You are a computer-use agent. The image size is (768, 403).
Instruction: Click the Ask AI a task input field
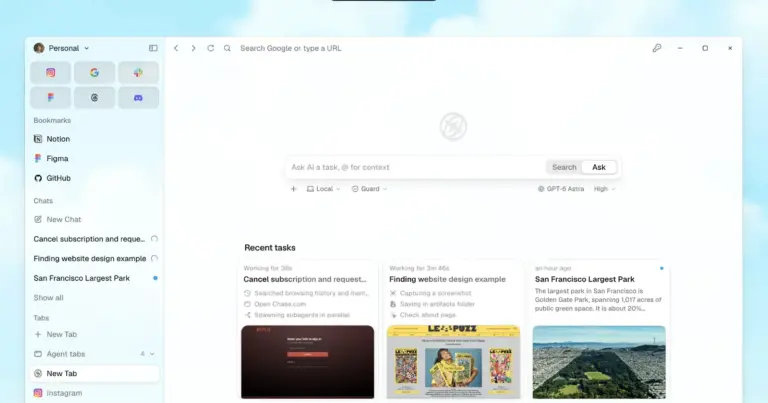point(416,167)
